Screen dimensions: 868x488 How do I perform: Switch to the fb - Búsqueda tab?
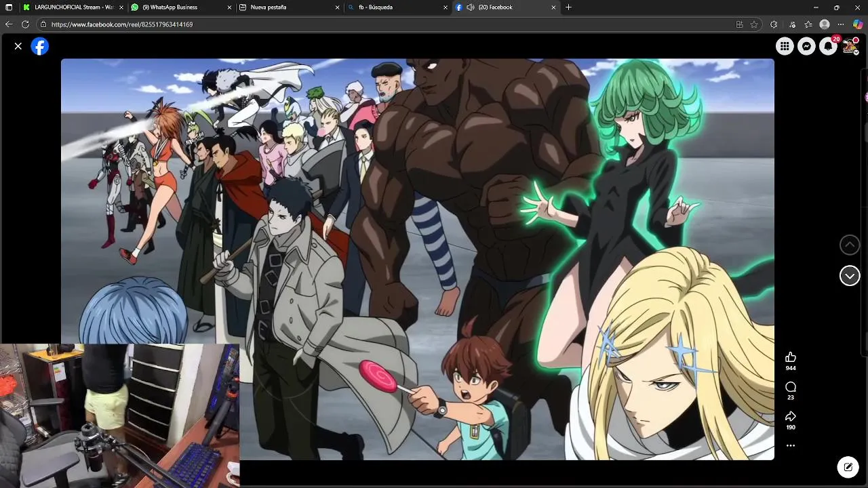pyautogui.click(x=397, y=7)
